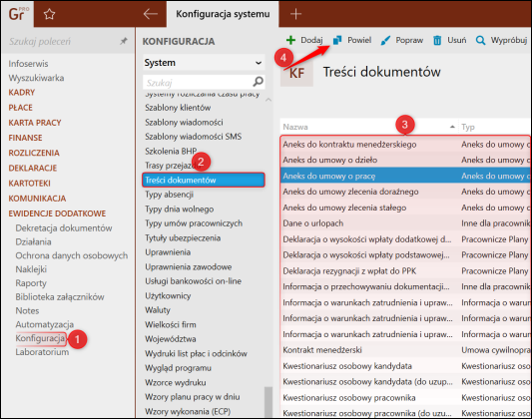The image size is (532, 419).
Task: Open the System dropdown list
Action: coord(204,63)
